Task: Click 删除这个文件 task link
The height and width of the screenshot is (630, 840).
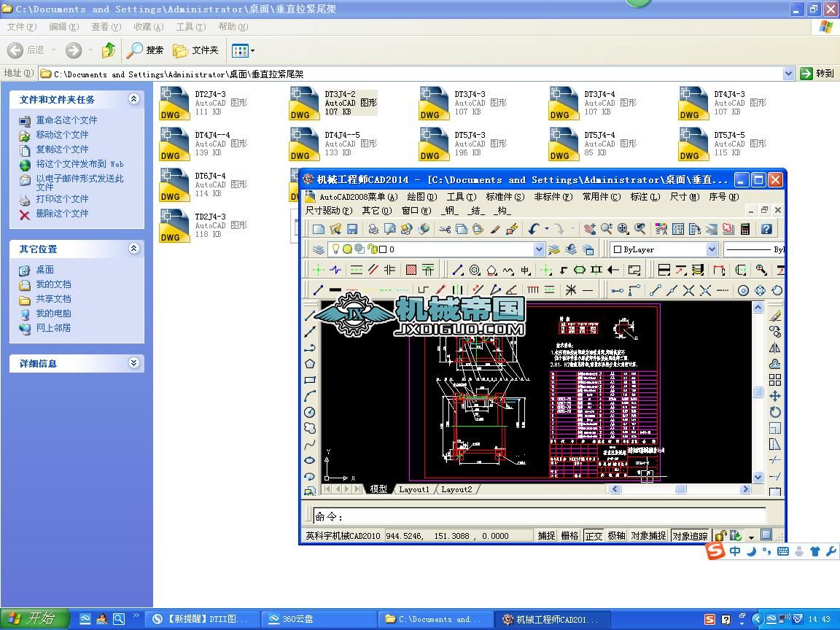Action: 62,213
